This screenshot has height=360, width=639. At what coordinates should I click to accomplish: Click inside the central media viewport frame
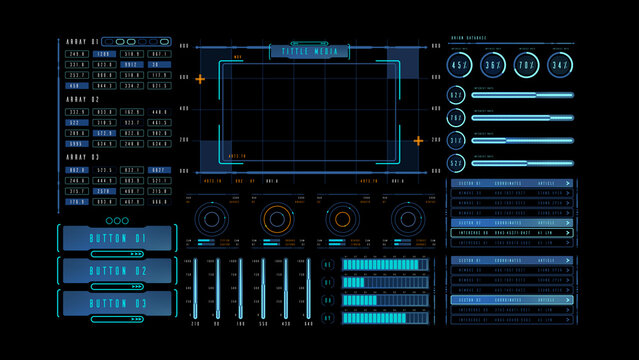coord(309,111)
